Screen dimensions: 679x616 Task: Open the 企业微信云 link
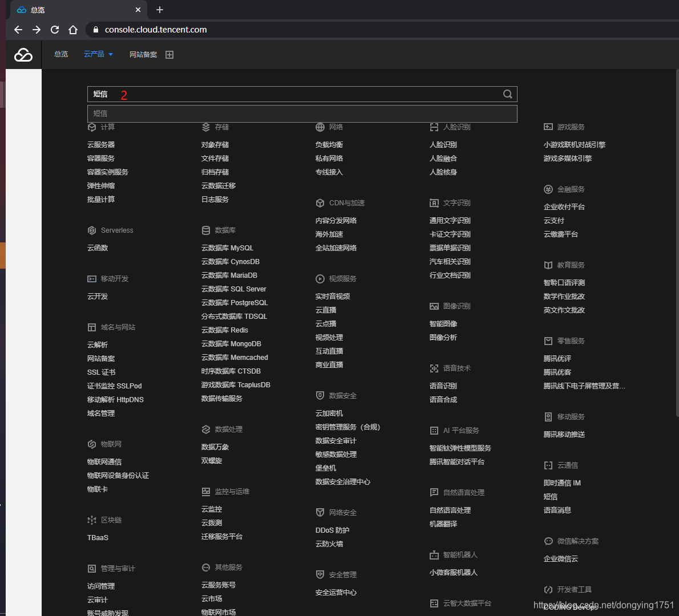click(x=561, y=559)
